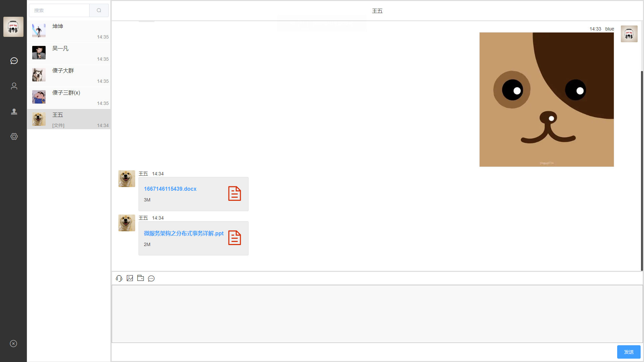The height and width of the screenshot is (362, 644).
Task: Open the 1667146115439.docx file link
Action: click(170, 189)
